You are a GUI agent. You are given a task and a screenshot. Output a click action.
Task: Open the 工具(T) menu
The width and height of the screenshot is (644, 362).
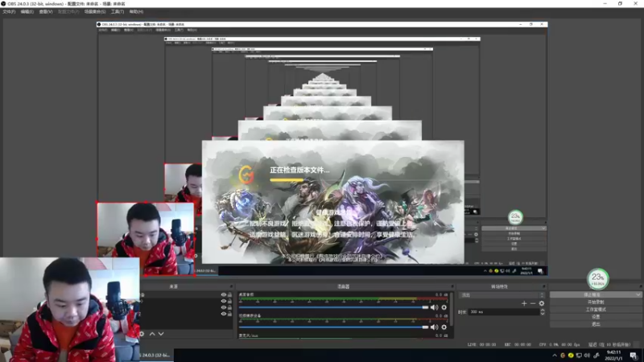point(118,12)
